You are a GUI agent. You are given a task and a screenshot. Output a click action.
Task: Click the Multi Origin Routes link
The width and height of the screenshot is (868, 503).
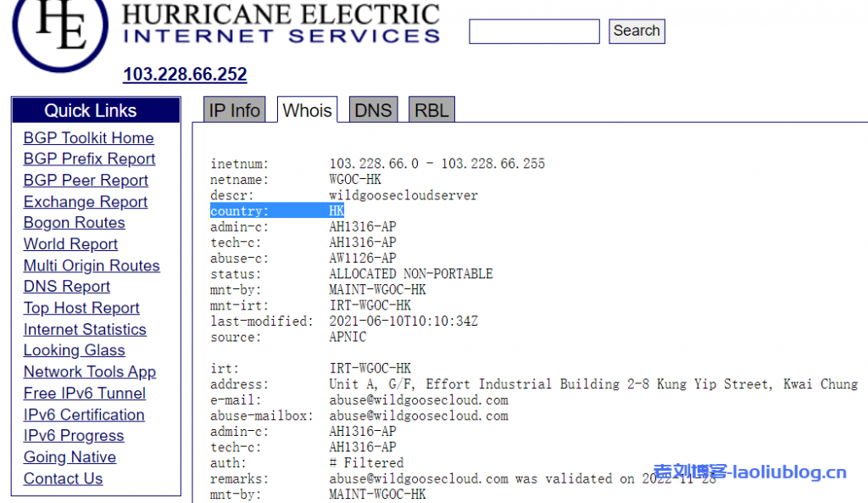[x=92, y=265]
